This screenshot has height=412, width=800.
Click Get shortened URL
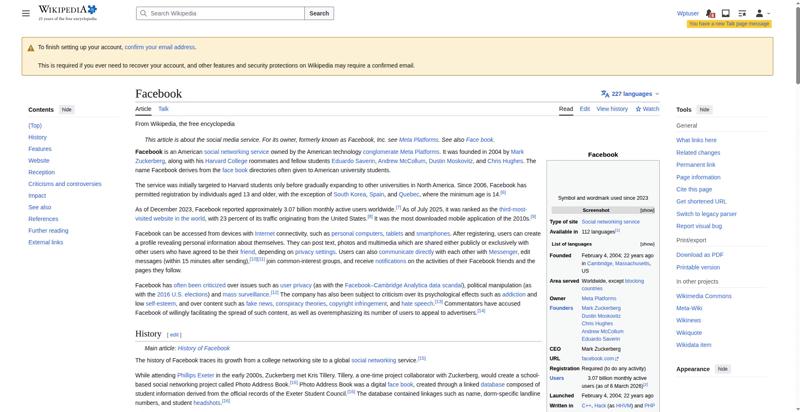point(702,201)
